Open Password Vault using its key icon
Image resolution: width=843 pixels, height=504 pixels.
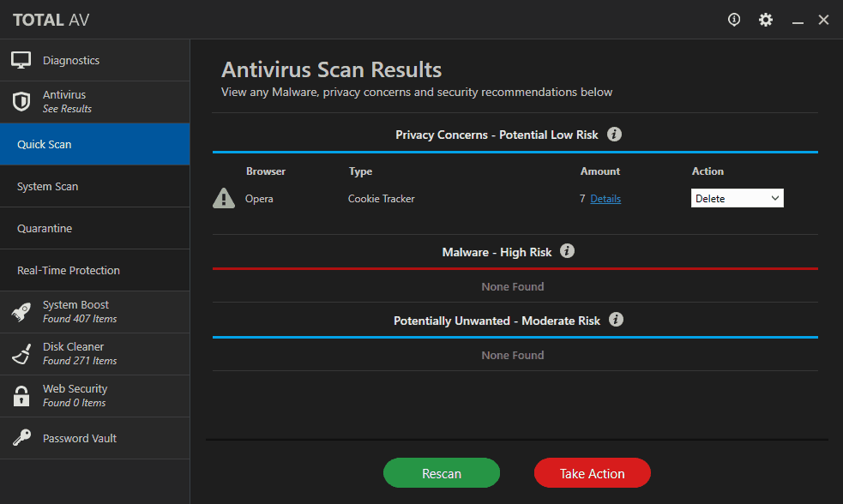pyautogui.click(x=21, y=438)
